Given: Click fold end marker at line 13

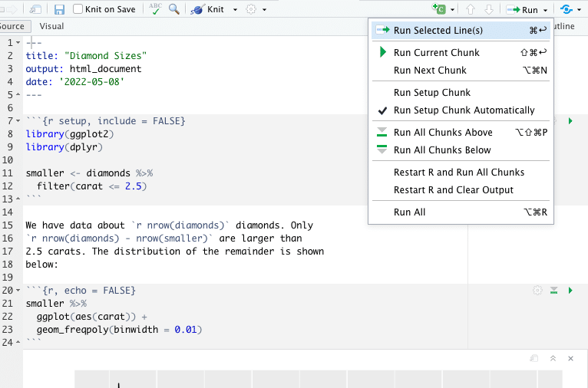Looking at the screenshot, I should (18, 199).
